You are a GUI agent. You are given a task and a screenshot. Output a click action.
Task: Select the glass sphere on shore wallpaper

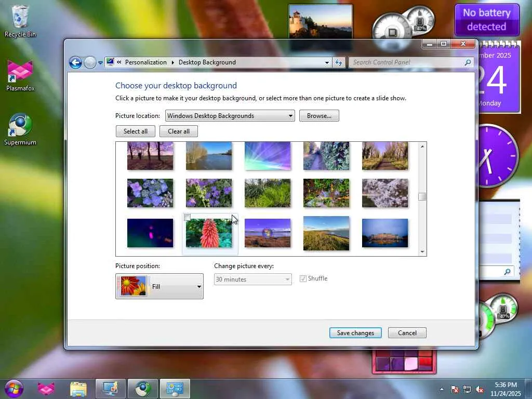tap(268, 233)
